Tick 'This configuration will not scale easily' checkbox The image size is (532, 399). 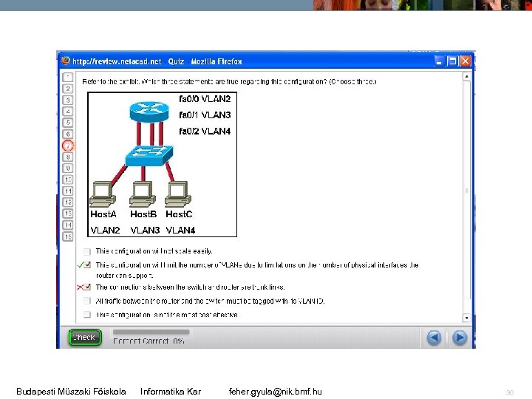pos(87,251)
